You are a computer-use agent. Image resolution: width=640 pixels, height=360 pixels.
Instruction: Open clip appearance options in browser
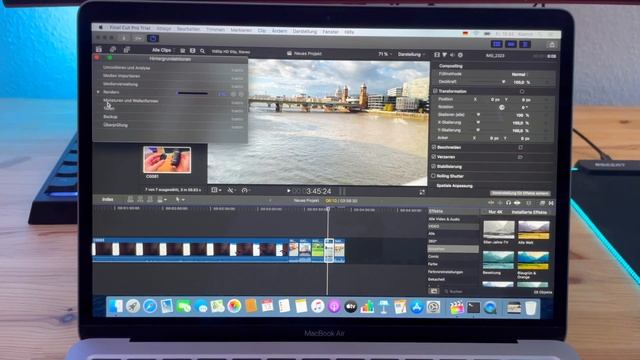pyautogui.click(x=192, y=51)
